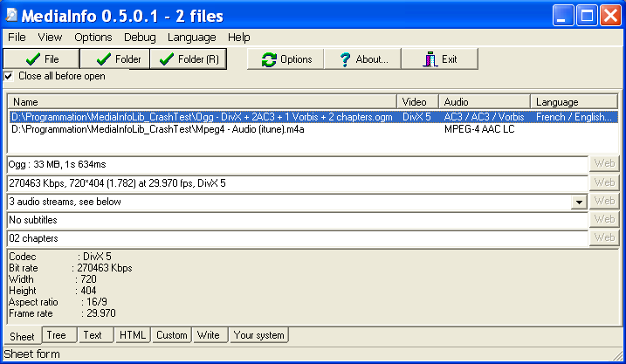Click the MediaInfo title bar icon
Screen dimensions: 626x364
(x=11, y=15)
